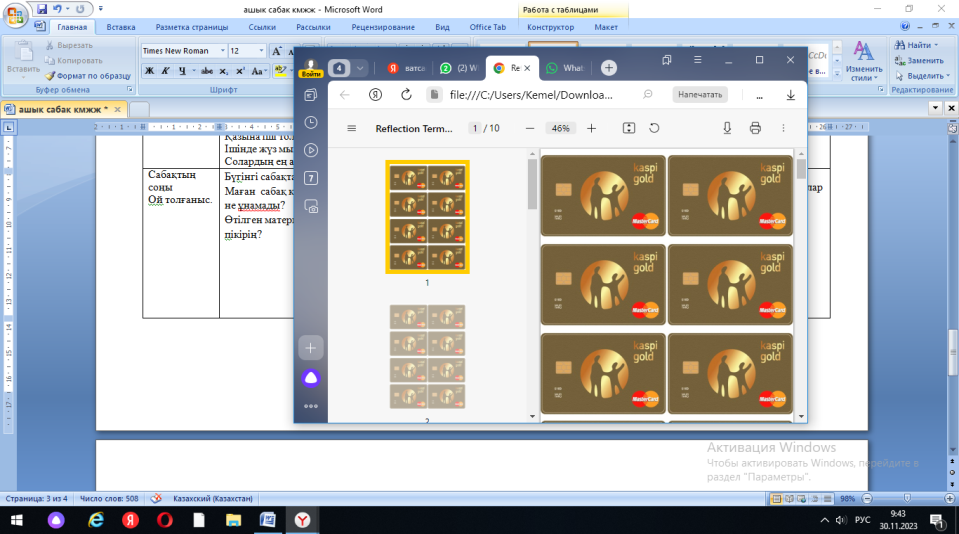Print the PDF using the printer icon
Screen dimensions: 959x534
(755, 128)
